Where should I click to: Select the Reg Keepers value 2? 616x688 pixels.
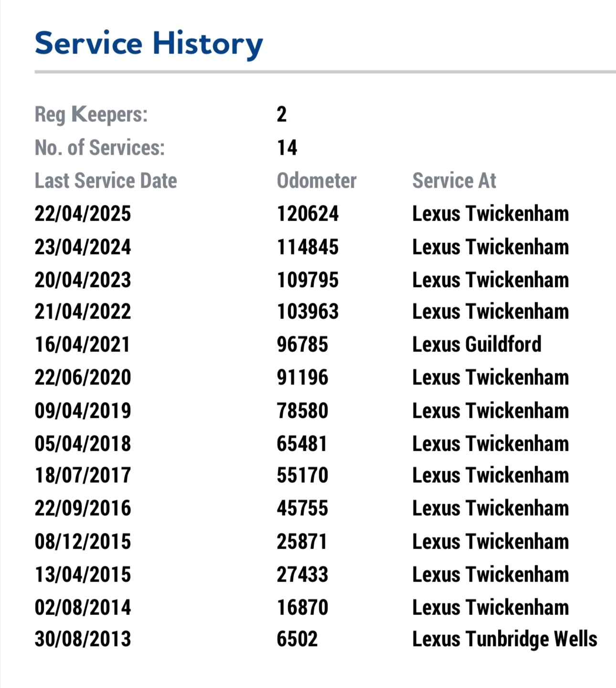click(x=282, y=115)
